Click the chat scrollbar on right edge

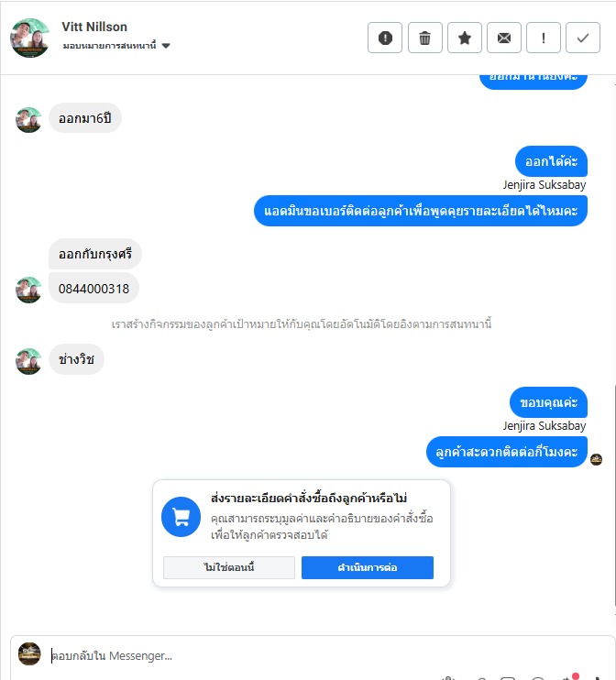click(x=615, y=494)
